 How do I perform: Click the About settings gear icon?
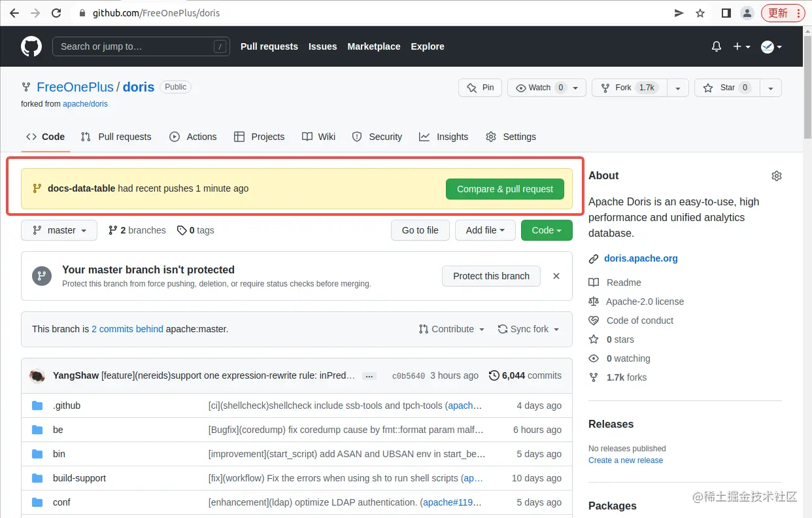777,176
